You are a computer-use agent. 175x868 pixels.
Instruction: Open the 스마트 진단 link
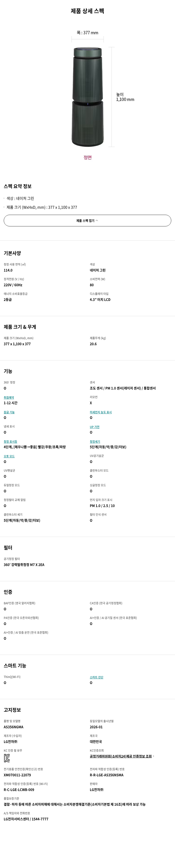96,677
